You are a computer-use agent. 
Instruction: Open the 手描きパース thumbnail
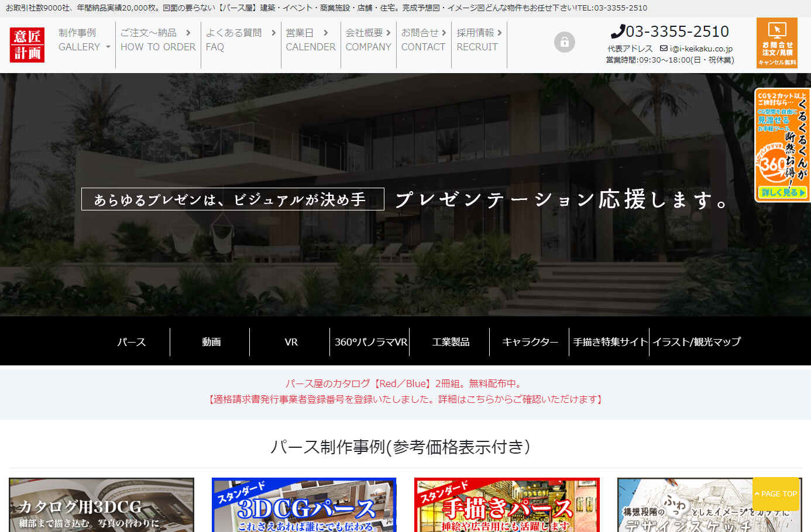pyautogui.click(x=507, y=505)
